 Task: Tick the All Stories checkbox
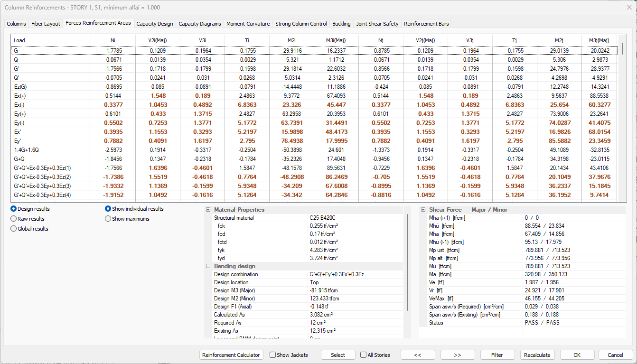[364, 355]
